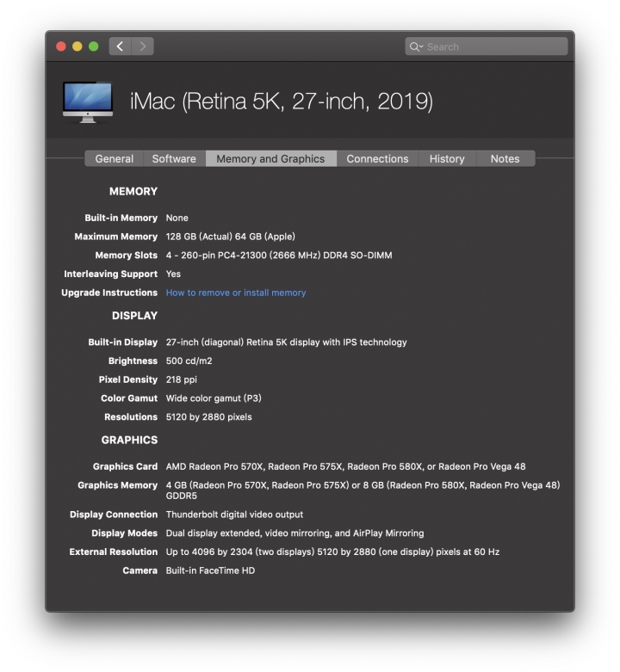Select the Memory and Graphics tab
The image size is (620, 672).
270,158
